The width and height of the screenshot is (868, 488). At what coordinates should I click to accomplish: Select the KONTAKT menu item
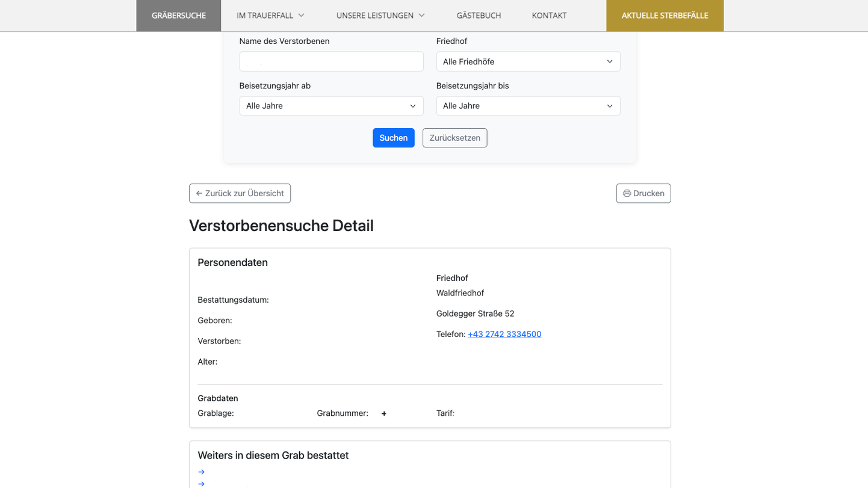click(548, 15)
